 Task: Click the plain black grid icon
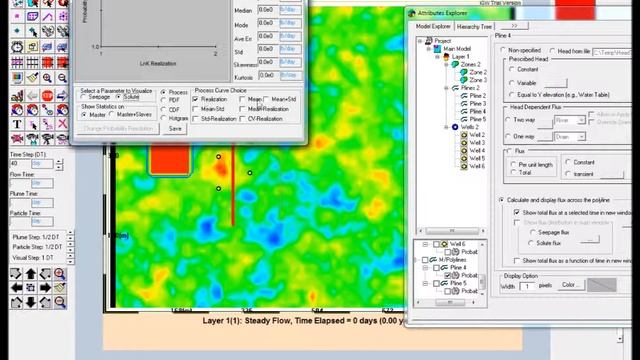pyautogui.click(x=32, y=62)
